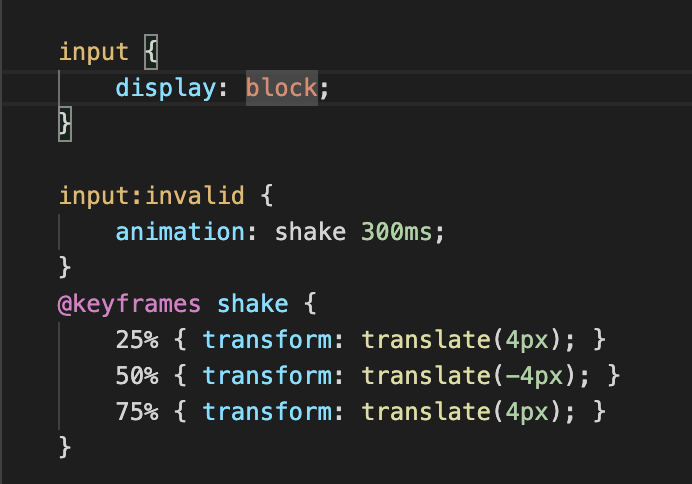
Task: Click the first-line "input" selector
Action: [94, 52]
